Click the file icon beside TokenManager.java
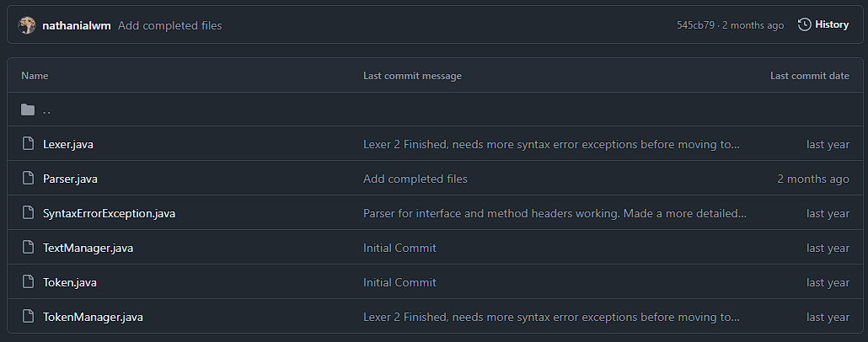868x342 pixels. tap(28, 317)
